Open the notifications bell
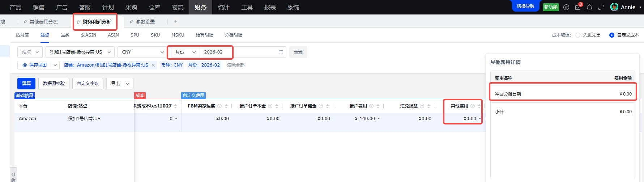 pos(589,7)
